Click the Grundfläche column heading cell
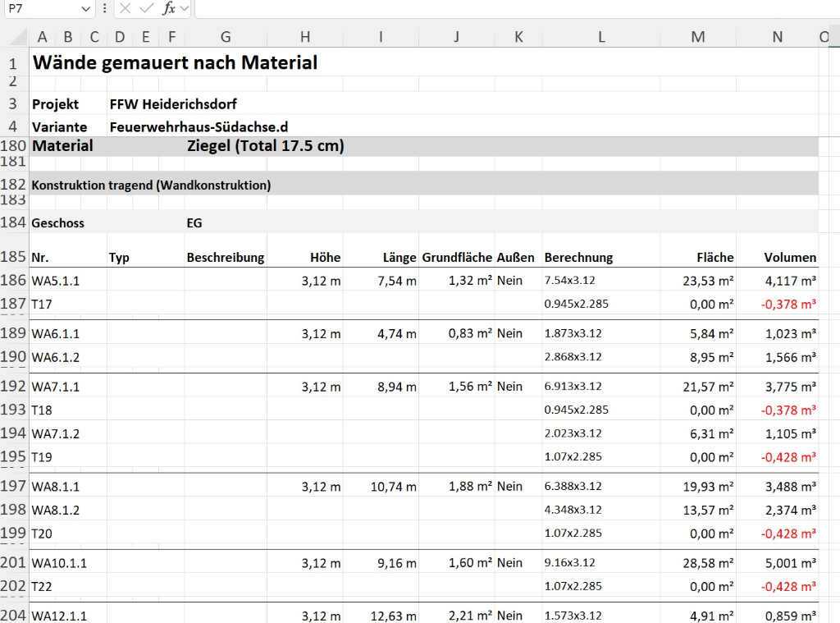This screenshot has height=623, width=840. tap(457, 258)
